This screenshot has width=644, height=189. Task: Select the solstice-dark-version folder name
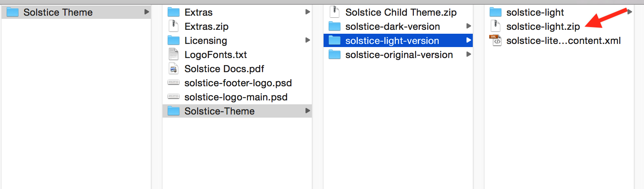coord(393,26)
